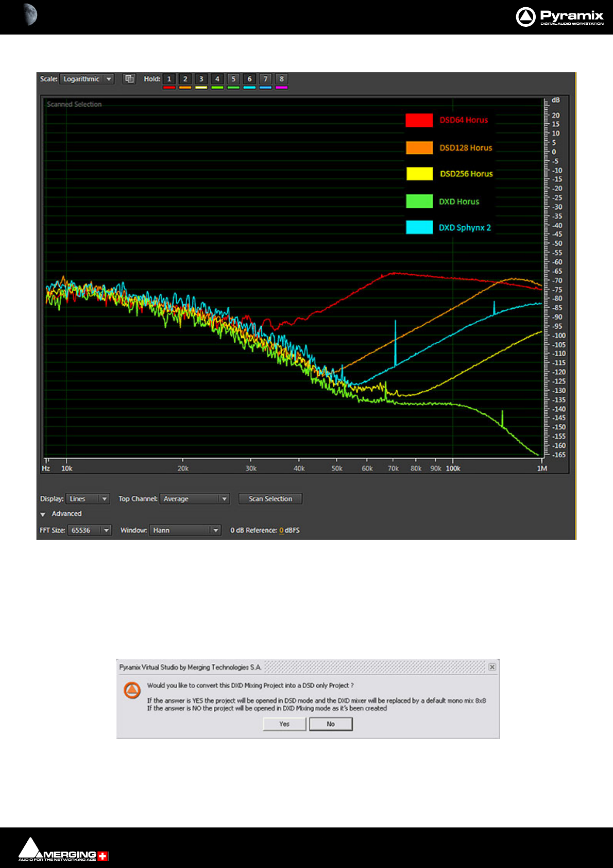Toggle Hold slot 1
Screen dimensions: 613x868
click(169, 79)
